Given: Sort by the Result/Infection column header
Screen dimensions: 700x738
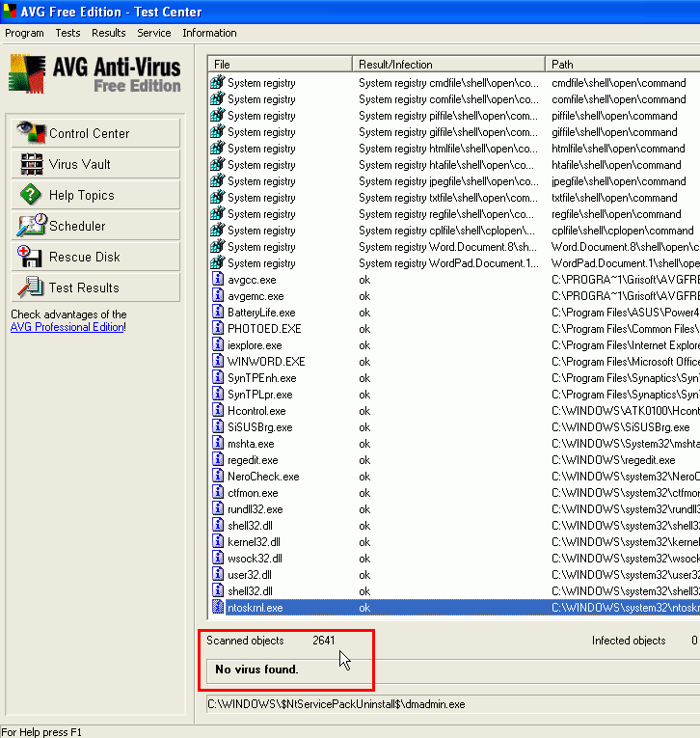Looking at the screenshot, I should pyautogui.click(x=448, y=64).
